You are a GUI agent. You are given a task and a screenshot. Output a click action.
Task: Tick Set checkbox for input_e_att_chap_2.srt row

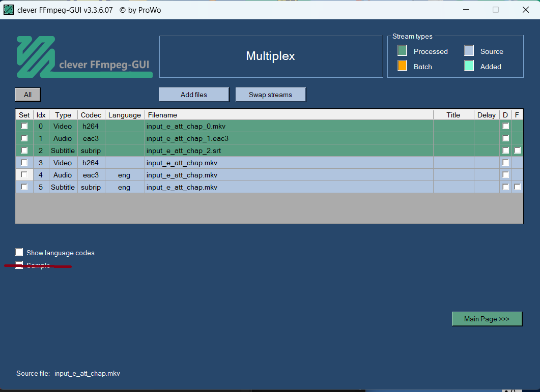[x=24, y=150]
